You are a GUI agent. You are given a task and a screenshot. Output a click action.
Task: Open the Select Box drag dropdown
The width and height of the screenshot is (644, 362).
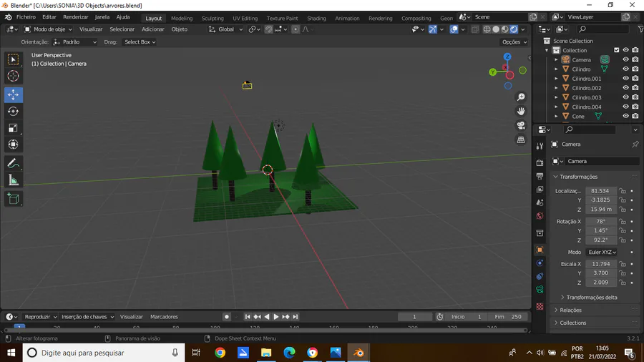140,42
